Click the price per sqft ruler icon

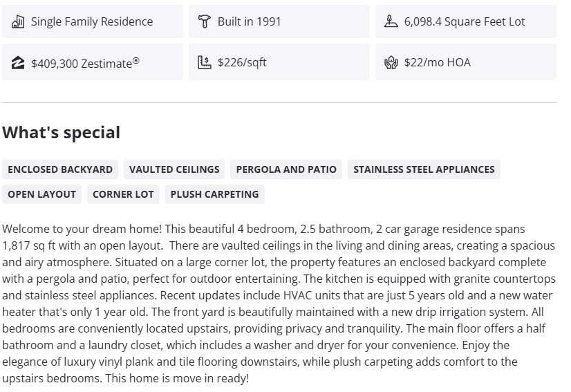click(204, 62)
